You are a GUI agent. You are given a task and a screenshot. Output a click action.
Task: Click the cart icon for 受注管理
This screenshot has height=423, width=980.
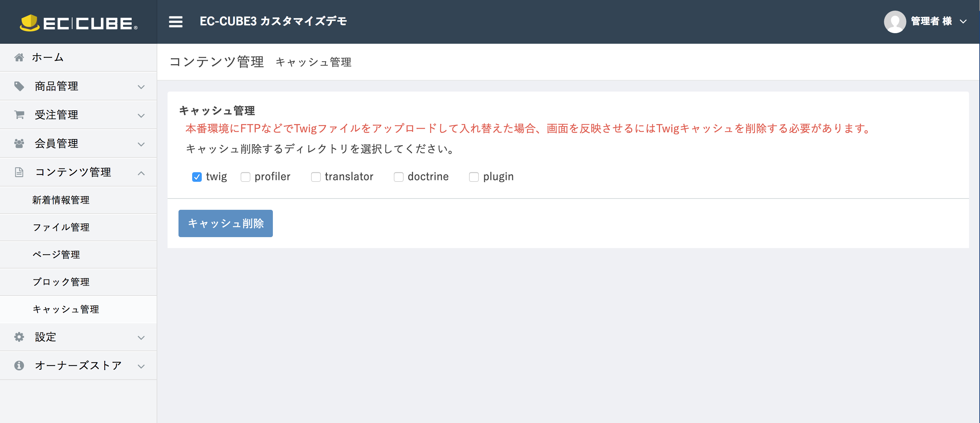click(19, 114)
